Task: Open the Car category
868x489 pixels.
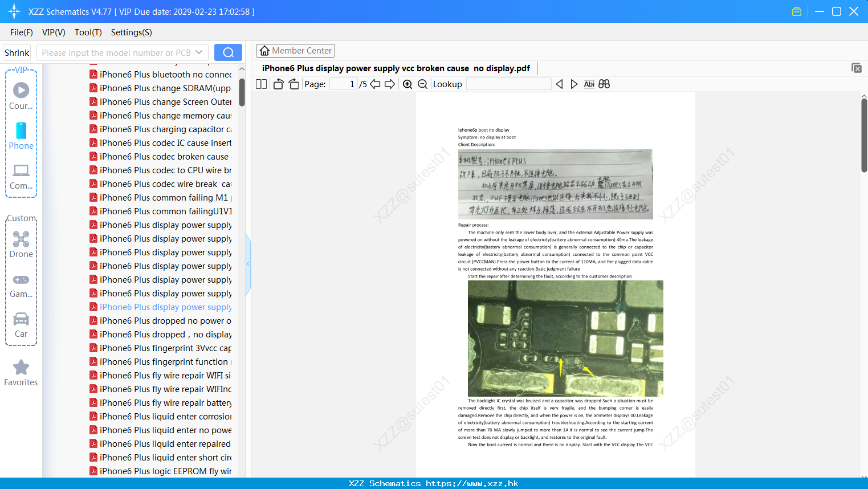Action: click(21, 325)
